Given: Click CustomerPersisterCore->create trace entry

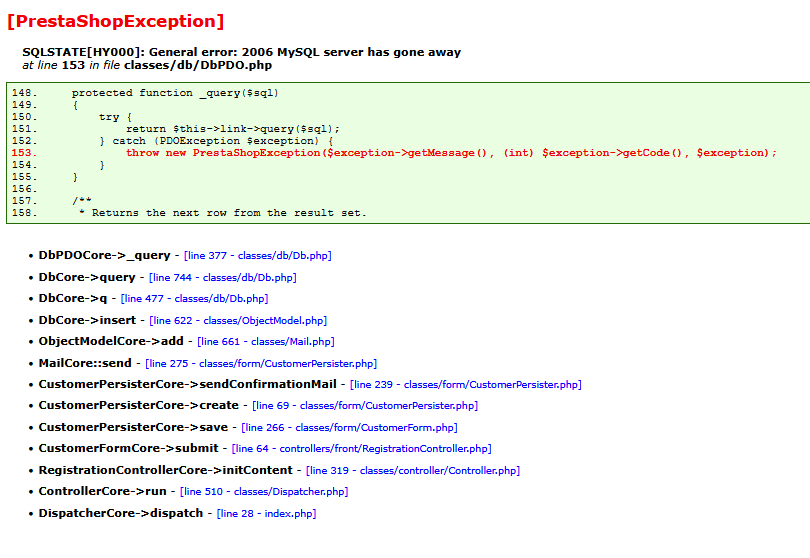Looking at the screenshot, I should click(x=138, y=406).
